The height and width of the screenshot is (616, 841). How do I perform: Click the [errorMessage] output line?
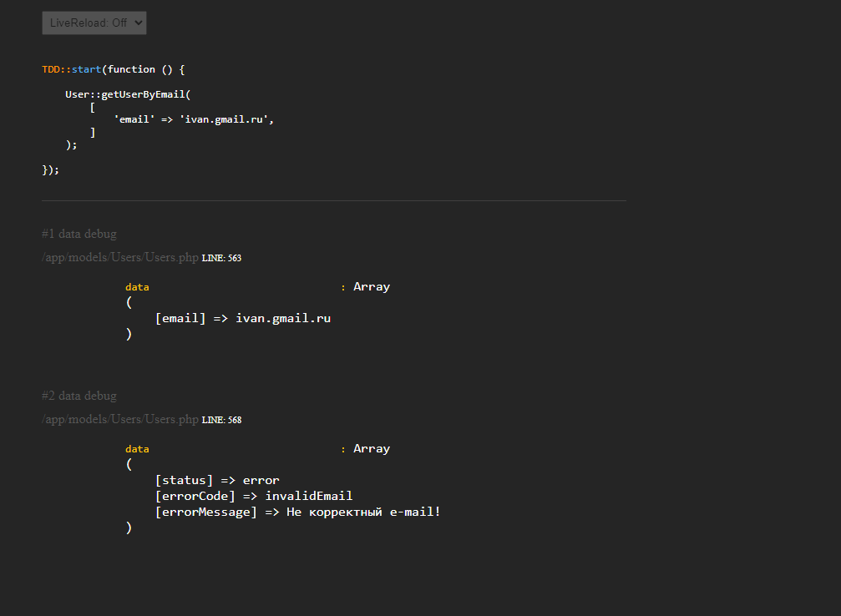click(297, 512)
